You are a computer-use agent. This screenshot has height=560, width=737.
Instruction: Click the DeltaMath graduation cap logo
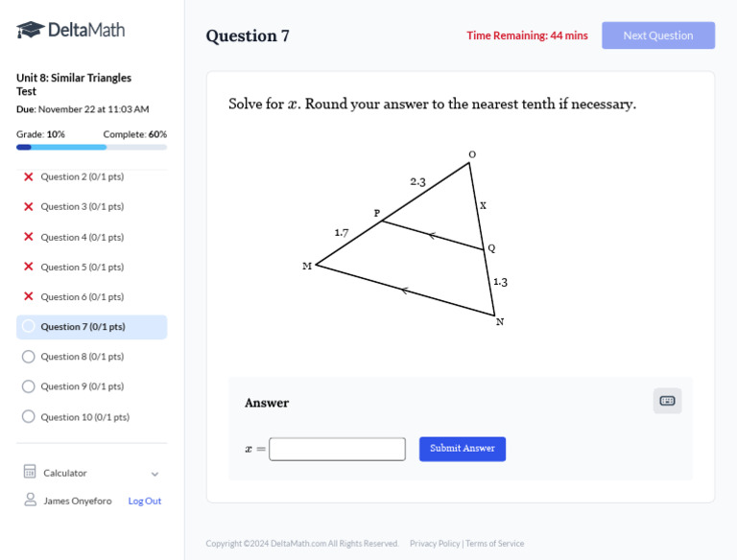(31, 30)
